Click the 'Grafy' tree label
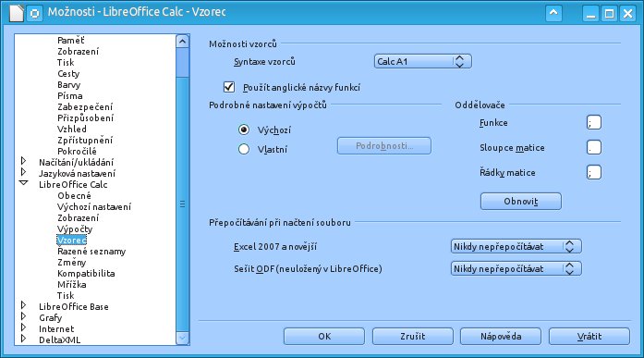The width and height of the screenshot is (644, 358). click(x=51, y=317)
